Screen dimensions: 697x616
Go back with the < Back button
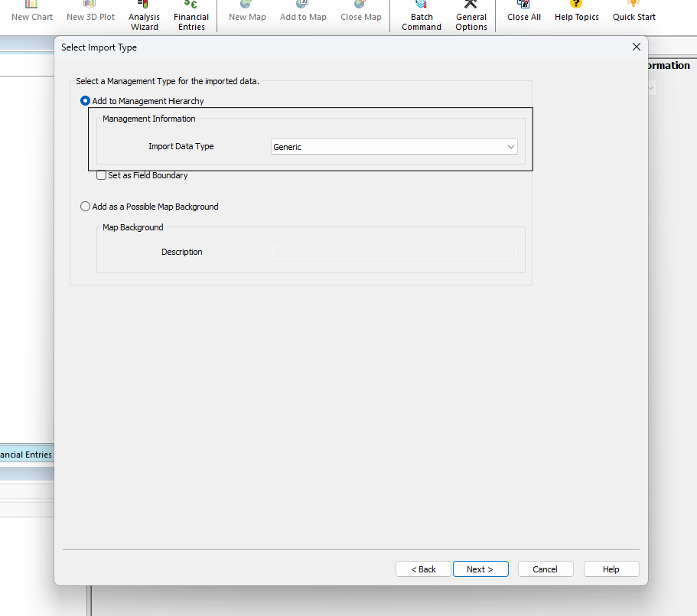point(423,569)
